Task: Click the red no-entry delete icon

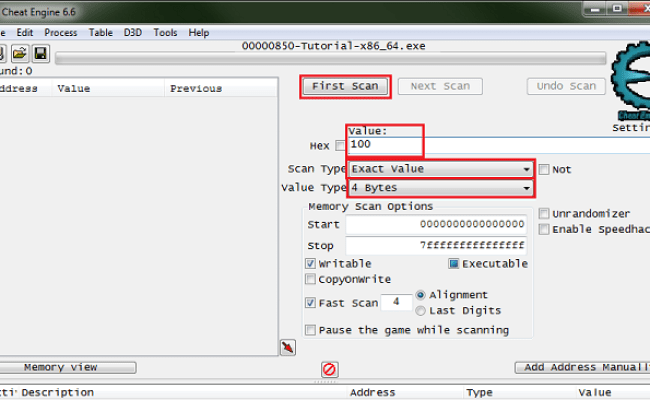Action: (x=330, y=369)
